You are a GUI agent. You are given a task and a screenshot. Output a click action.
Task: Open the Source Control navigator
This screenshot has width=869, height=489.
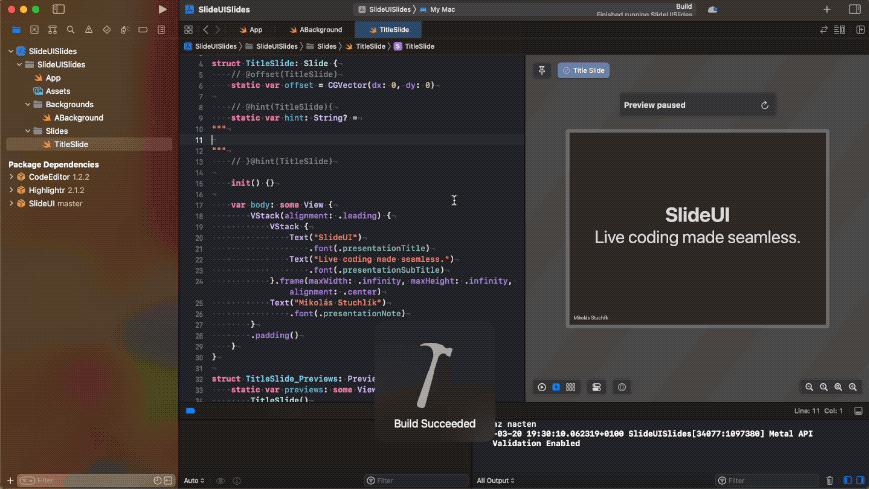34,30
